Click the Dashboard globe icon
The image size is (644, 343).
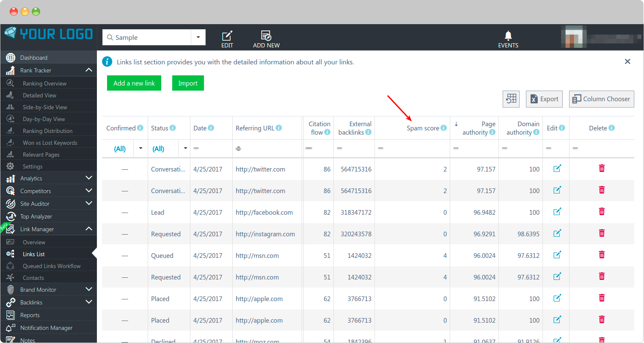tap(11, 58)
